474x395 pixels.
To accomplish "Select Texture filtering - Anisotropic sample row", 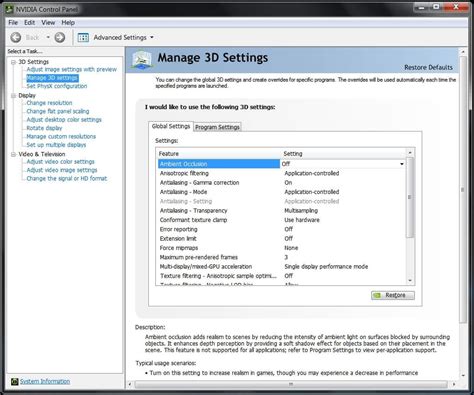I will 282,276.
